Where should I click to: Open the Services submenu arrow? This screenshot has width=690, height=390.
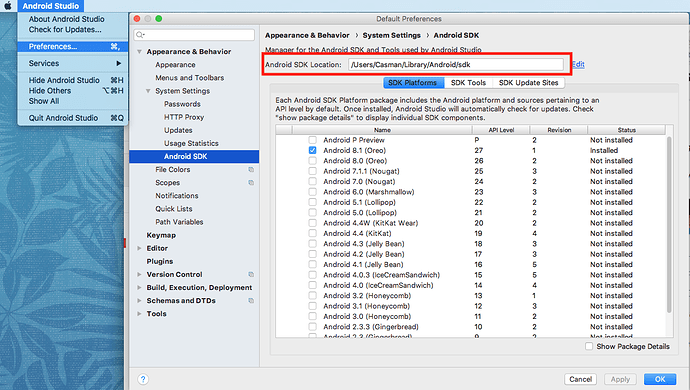click(118, 63)
